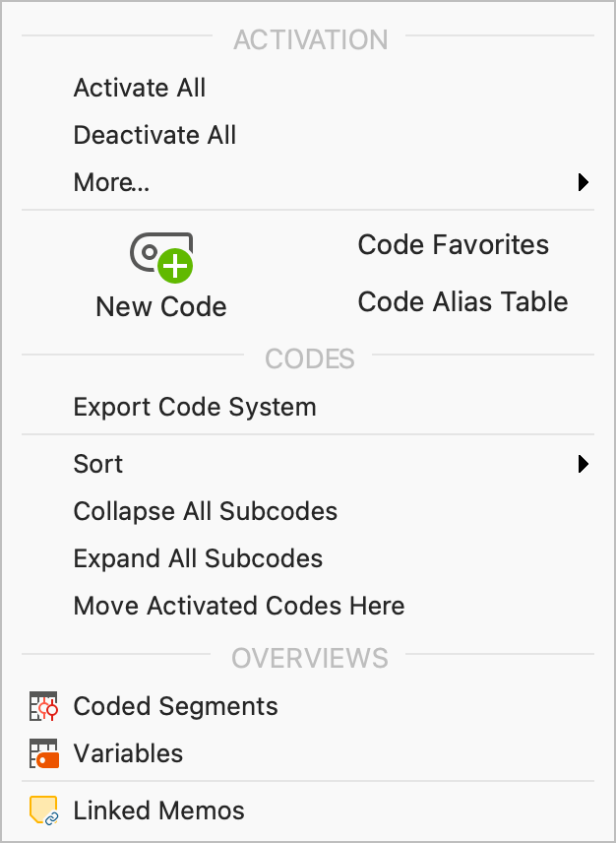Click the New Code tag icon

[x=160, y=258]
